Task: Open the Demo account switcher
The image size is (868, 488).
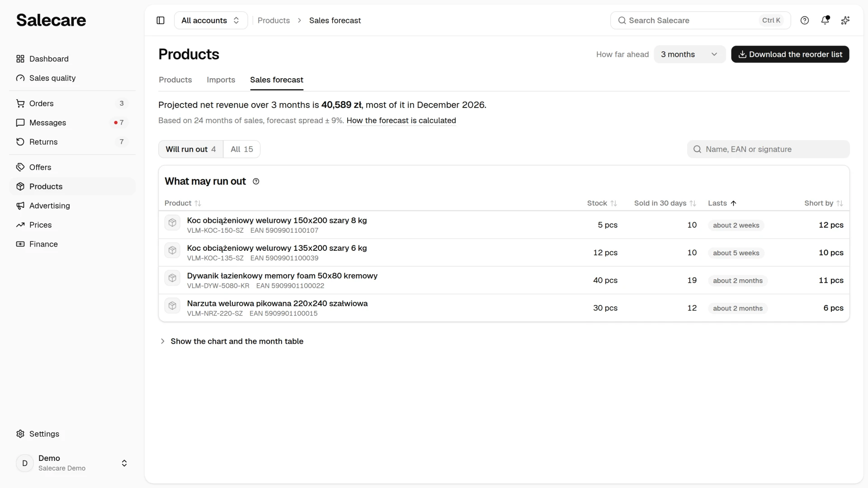Action: (x=72, y=463)
